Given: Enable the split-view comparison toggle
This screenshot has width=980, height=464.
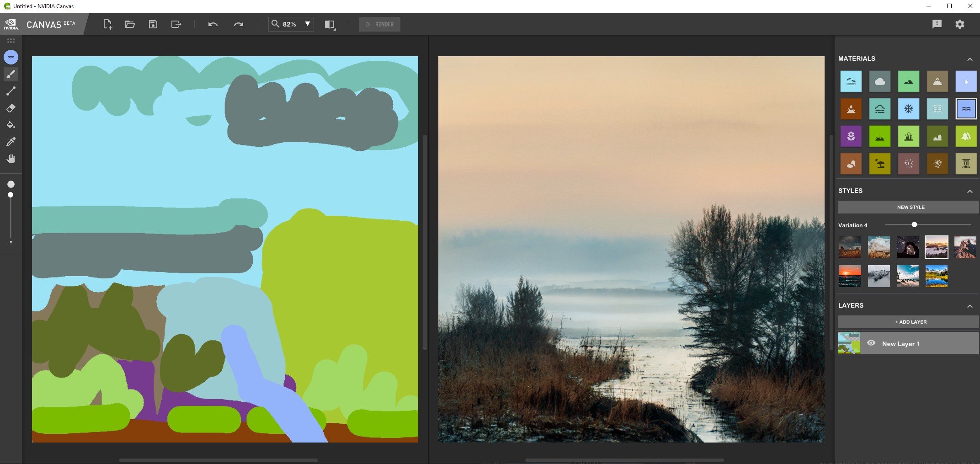Looking at the screenshot, I should pos(329,24).
